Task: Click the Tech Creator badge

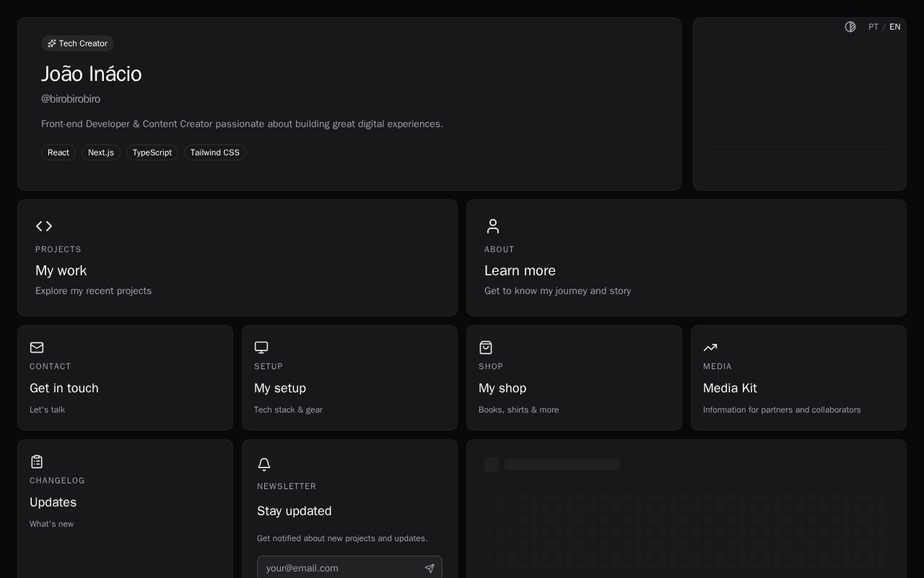Action: pos(77,43)
